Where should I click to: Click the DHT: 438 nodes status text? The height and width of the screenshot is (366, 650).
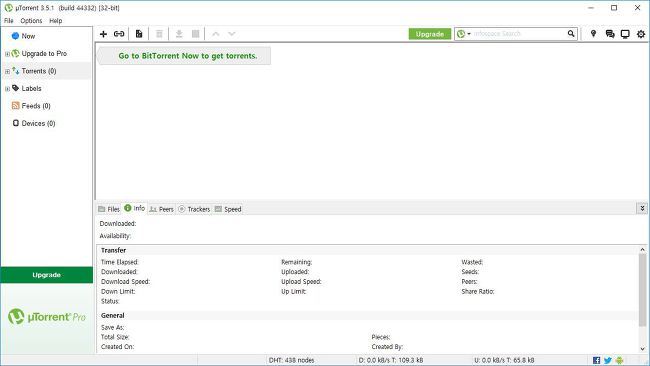[291, 360]
